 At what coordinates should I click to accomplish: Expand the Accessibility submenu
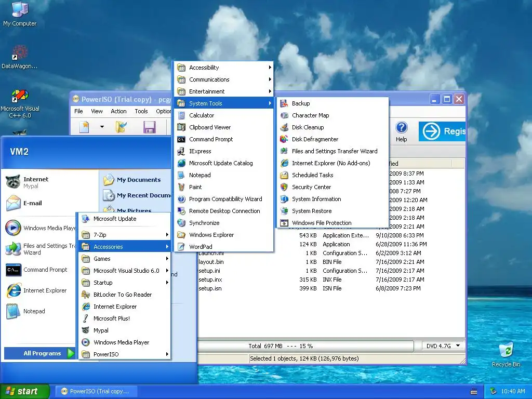(x=223, y=68)
